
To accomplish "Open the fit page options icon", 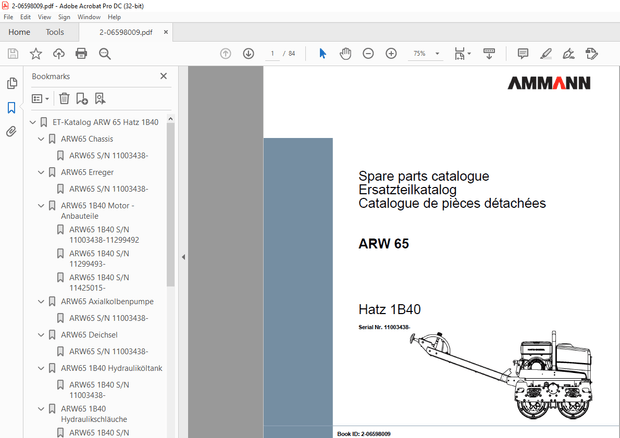I will pos(459,53).
